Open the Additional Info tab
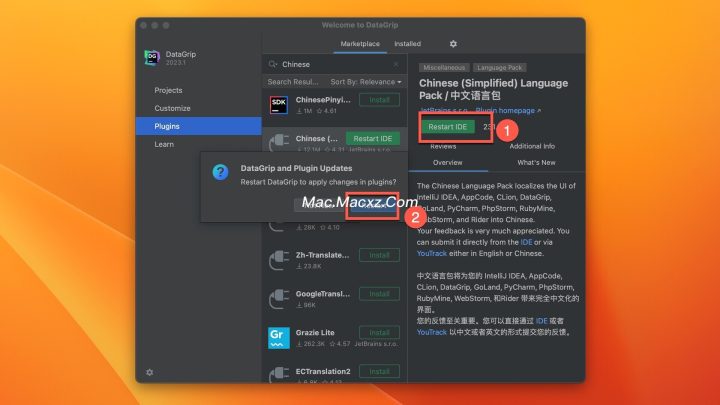This screenshot has width=720, height=405. 532,146
